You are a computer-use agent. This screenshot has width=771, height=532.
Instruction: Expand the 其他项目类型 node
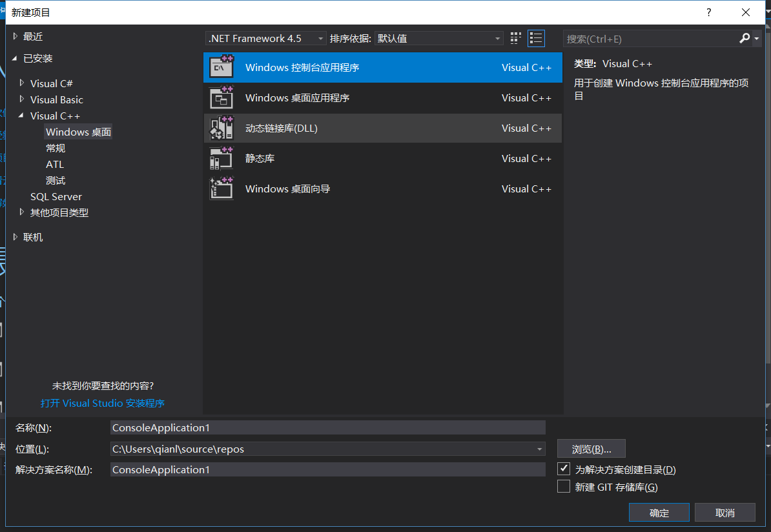click(x=22, y=212)
